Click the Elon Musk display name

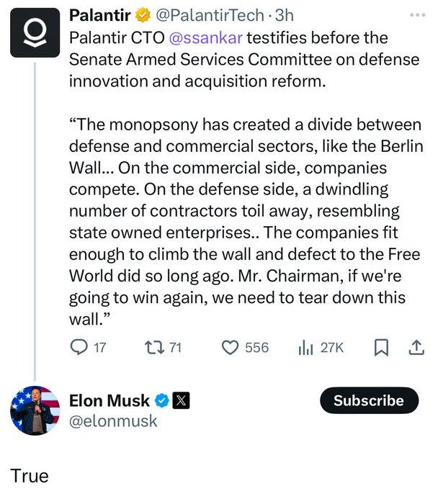(x=109, y=401)
